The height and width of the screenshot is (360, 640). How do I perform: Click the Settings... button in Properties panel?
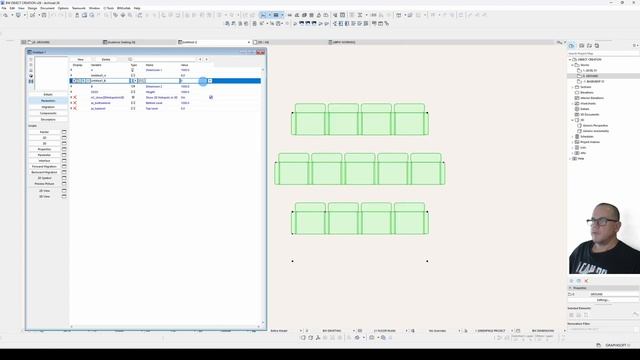(x=603, y=300)
